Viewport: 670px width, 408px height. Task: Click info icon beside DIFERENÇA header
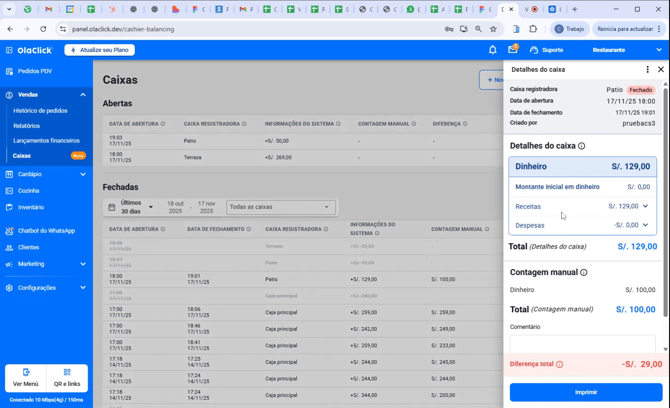pos(465,124)
